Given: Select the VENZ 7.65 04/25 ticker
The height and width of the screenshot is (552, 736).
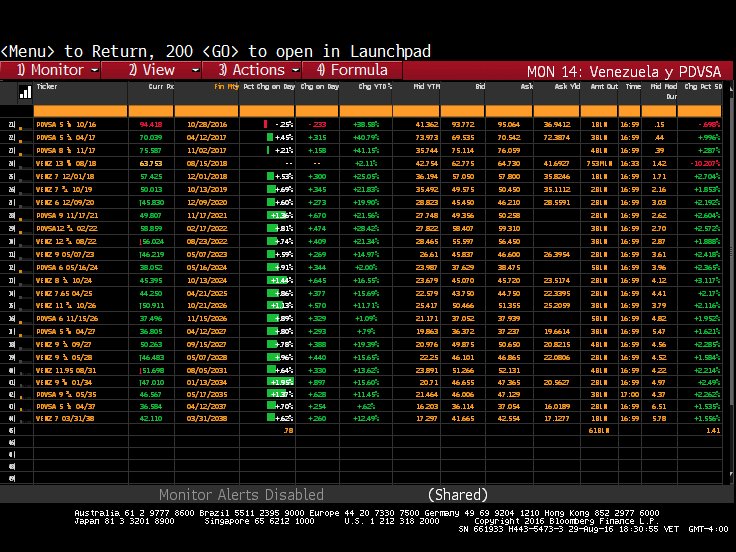Looking at the screenshot, I should tap(64, 293).
